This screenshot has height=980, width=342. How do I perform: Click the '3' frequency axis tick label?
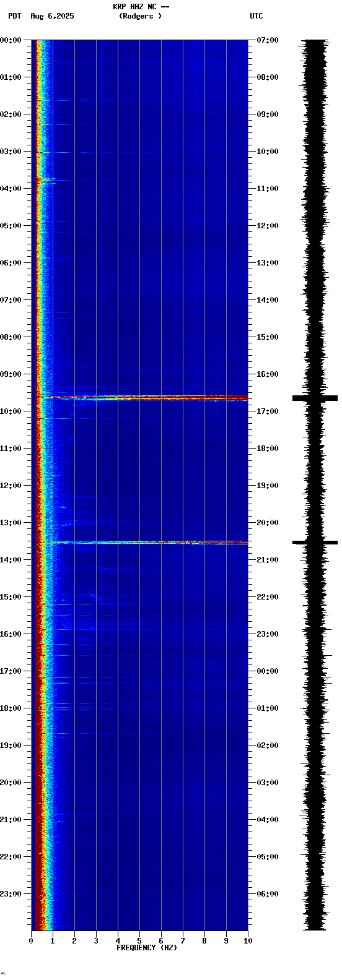(96, 941)
